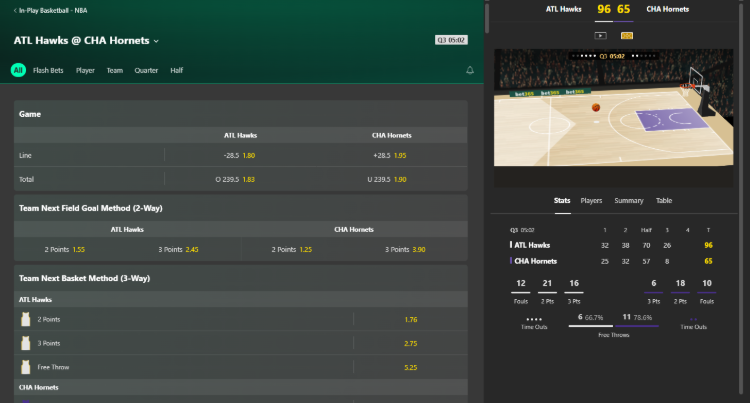Click ATL Hawks row in score table
750x403 pixels.
[x=612, y=245]
